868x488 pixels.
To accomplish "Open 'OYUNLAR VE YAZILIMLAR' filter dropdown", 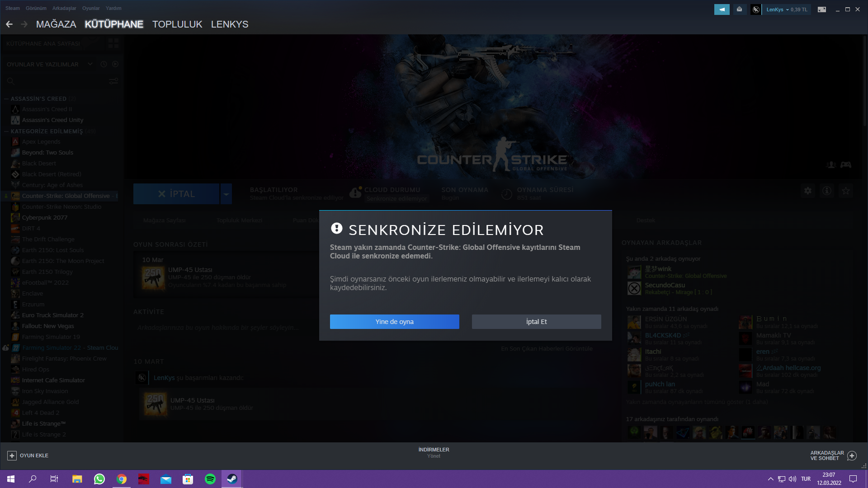I will [49, 64].
